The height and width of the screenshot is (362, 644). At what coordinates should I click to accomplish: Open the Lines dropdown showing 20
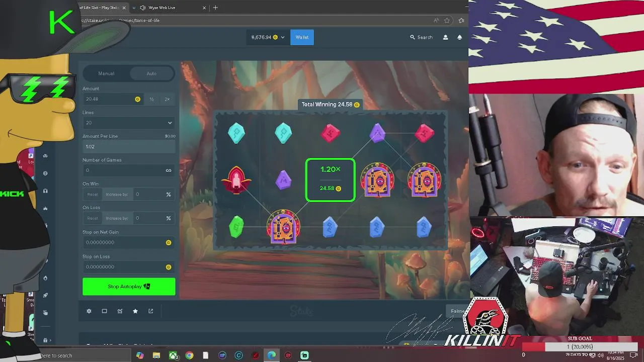(129, 123)
